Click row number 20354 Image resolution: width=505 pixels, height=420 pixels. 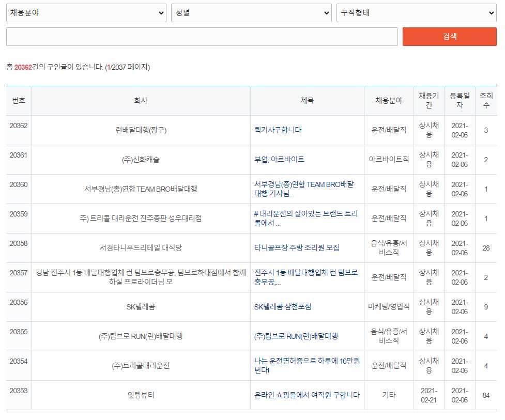point(19,361)
